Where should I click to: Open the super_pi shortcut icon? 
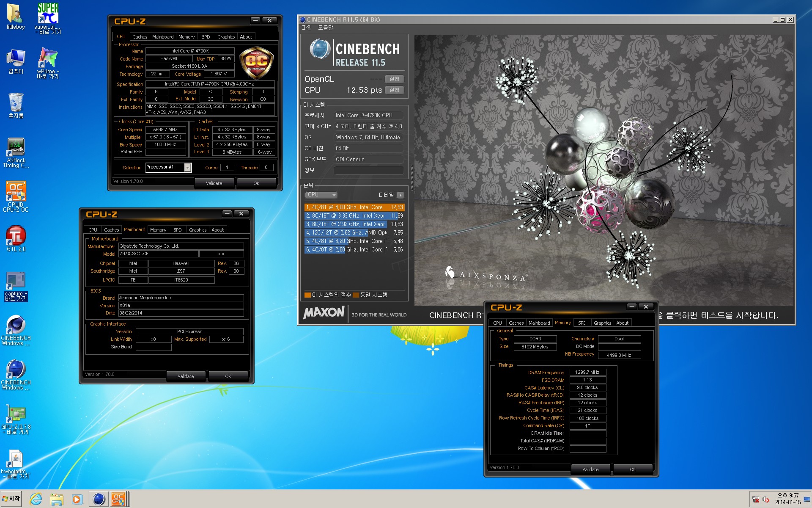[48, 18]
